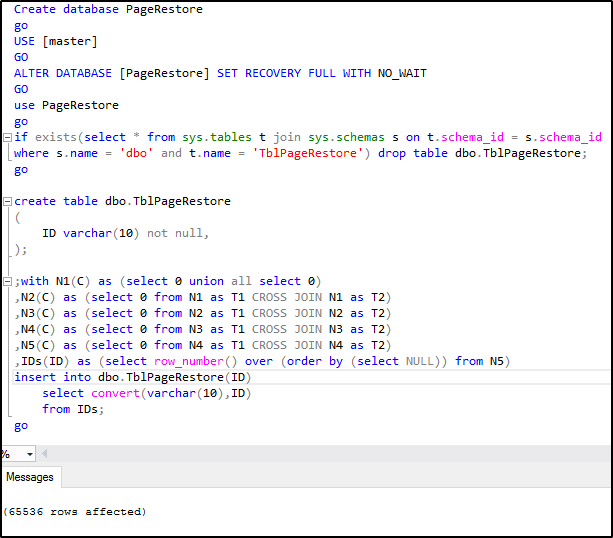Click the 'sys.tables' identifier
613x538 pixels.
click(217, 137)
